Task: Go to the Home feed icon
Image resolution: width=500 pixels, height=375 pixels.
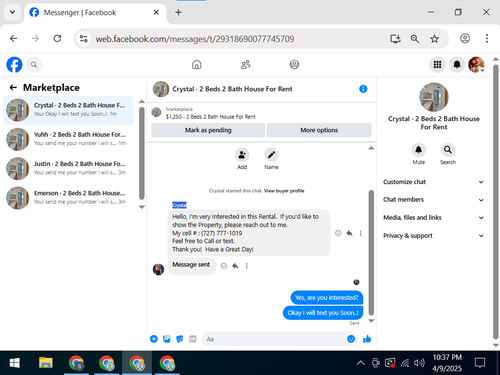Action: [x=197, y=64]
